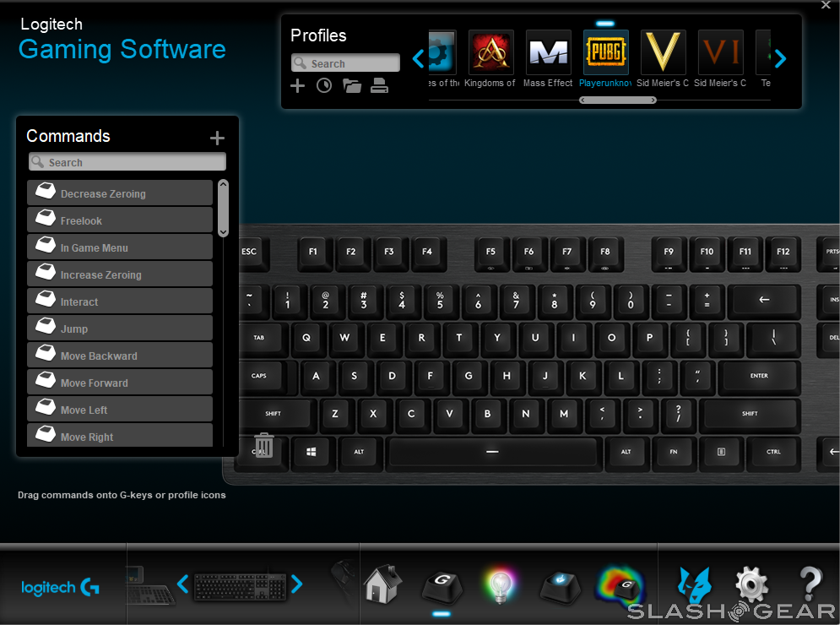Click the profiles search field
The height and width of the screenshot is (625, 840).
[345, 63]
